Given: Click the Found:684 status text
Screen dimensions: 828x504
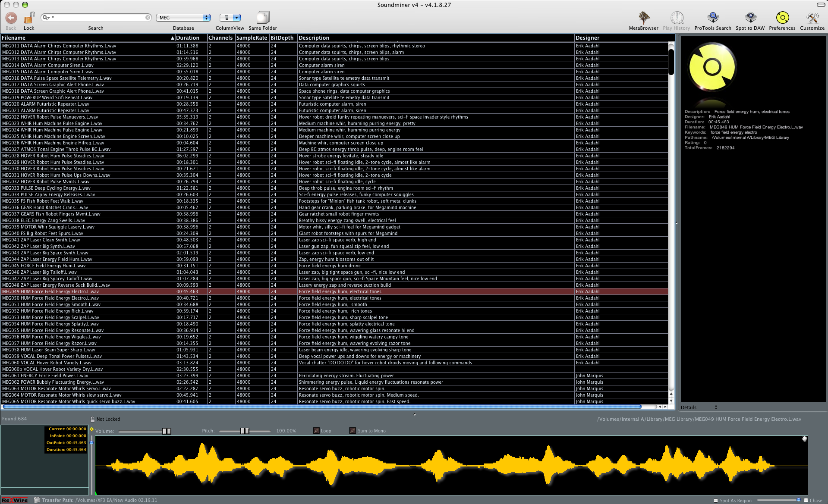Looking at the screenshot, I should click(x=14, y=419).
